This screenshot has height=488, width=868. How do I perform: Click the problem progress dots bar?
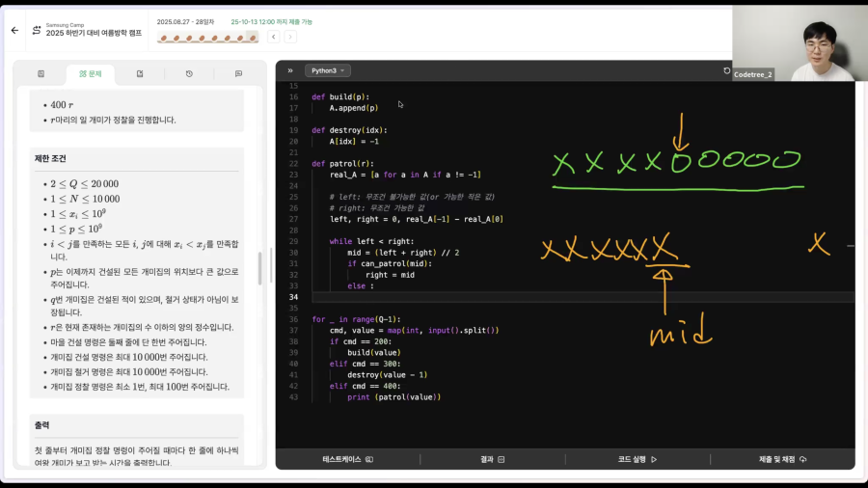pyautogui.click(x=207, y=38)
